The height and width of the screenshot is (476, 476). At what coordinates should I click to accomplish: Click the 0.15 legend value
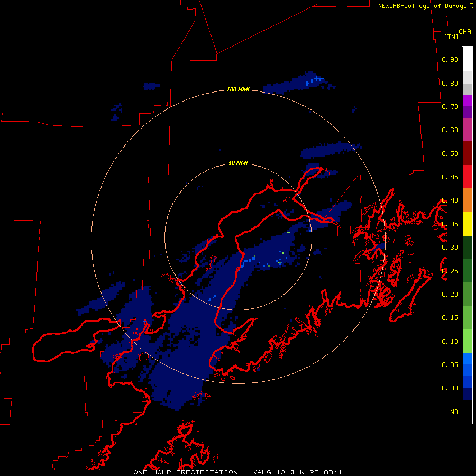click(x=450, y=318)
